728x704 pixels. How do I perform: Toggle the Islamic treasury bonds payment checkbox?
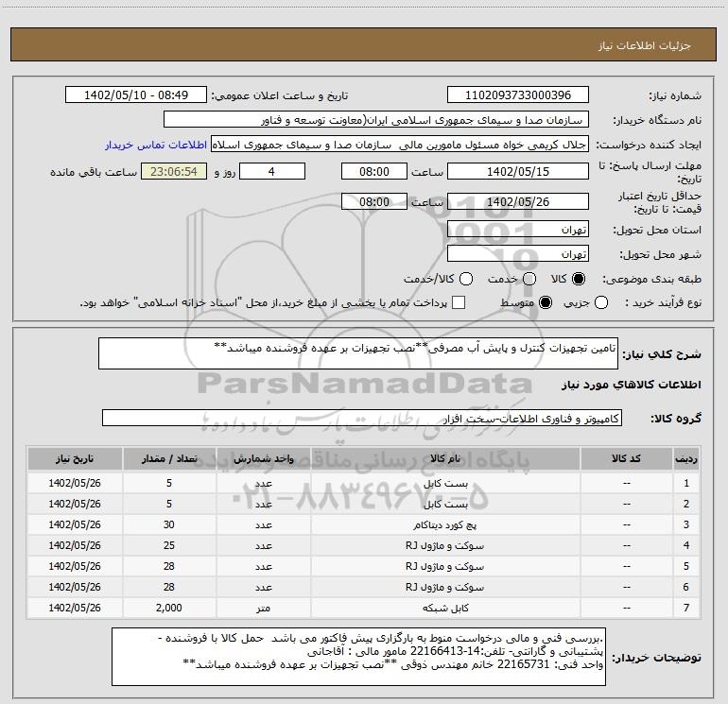click(459, 303)
